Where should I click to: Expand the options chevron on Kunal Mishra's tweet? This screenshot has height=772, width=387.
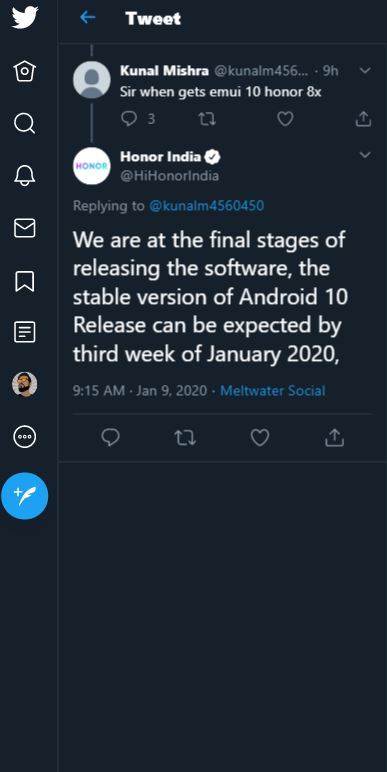click(365, 70)
